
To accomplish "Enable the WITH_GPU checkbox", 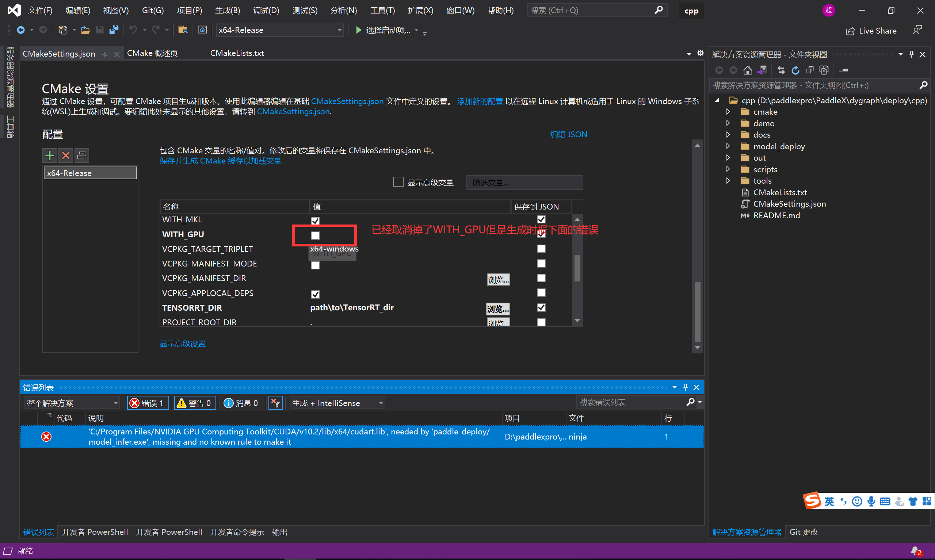I will (x=315, y=235).
